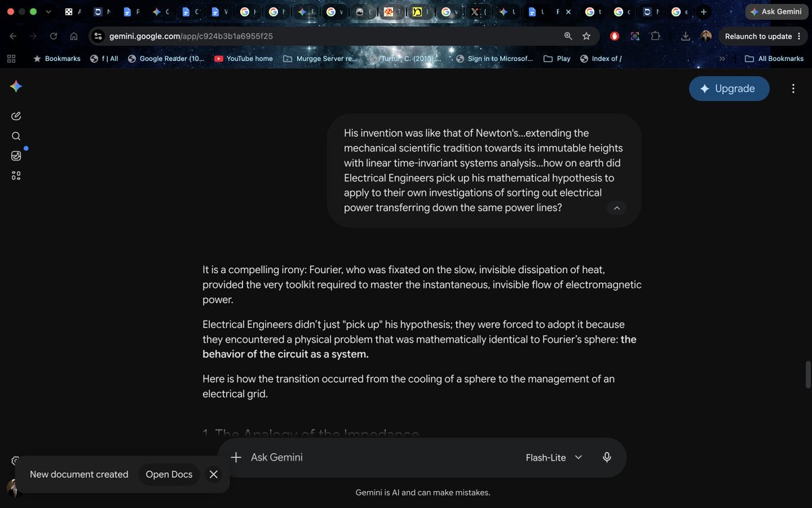Click the URL address bar

pyautogui.click(x=332, y=36)
